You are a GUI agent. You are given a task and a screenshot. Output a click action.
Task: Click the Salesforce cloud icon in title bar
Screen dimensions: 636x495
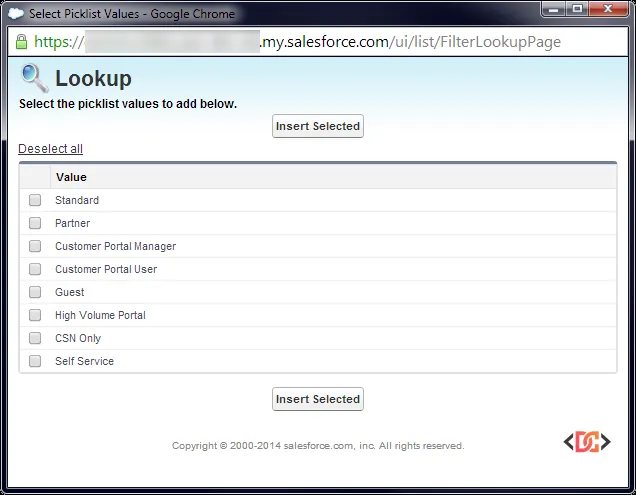coord(15,13)
